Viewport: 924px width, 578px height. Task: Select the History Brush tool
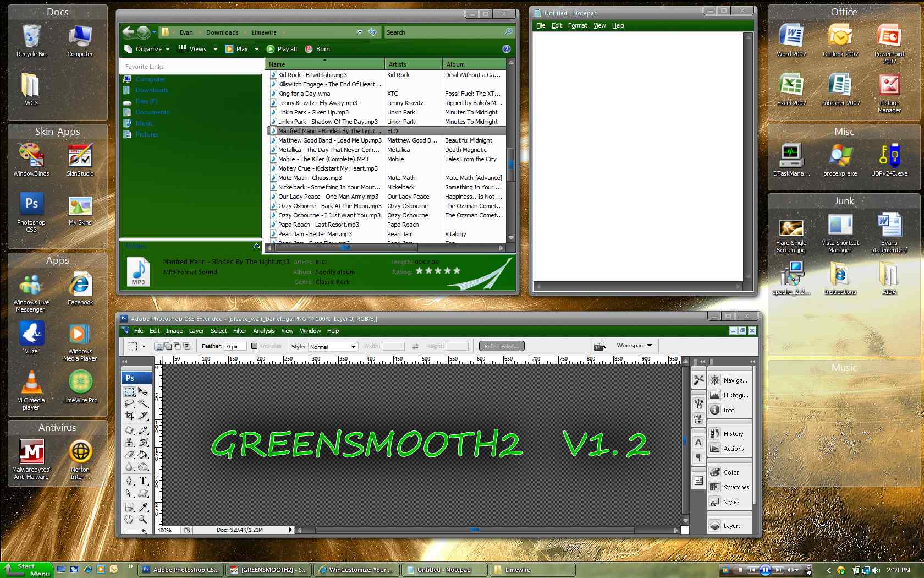pyautogui.click(x=143, y=442)
